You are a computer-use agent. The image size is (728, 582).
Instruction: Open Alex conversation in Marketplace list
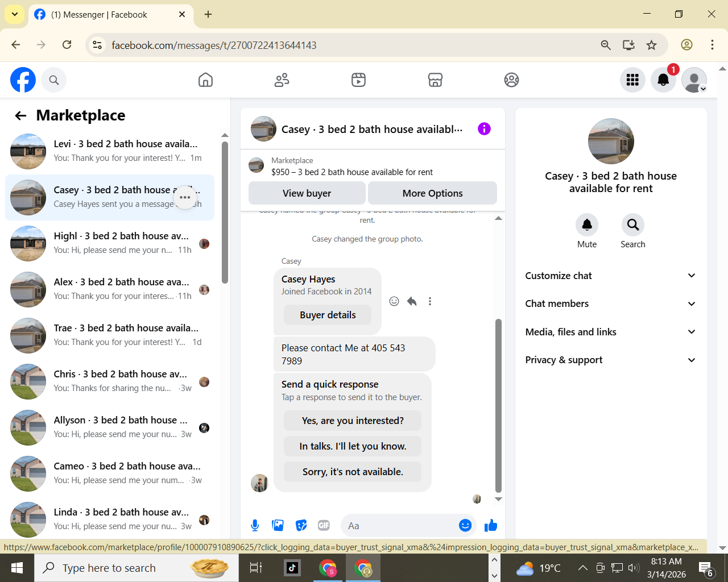click(x=110, y=289)
